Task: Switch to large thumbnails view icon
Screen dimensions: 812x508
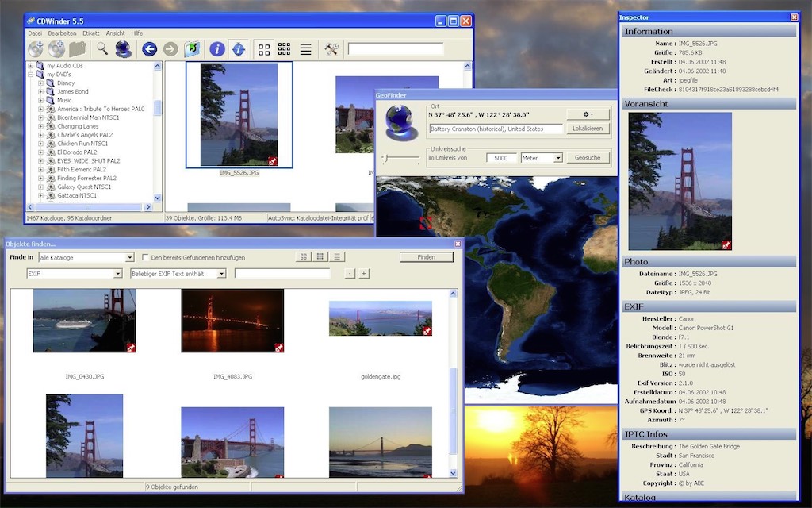Action: click(264, 49)
